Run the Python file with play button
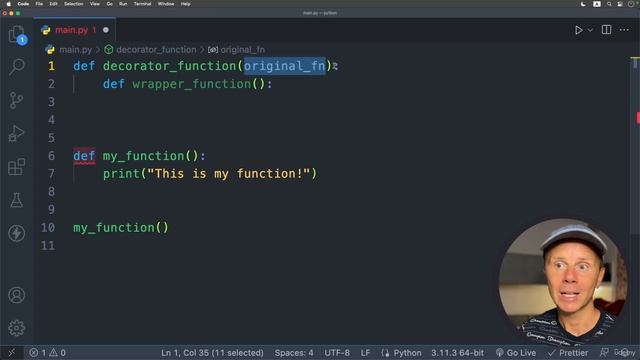This screenshot has height=360, width=640. pos(578,30)
